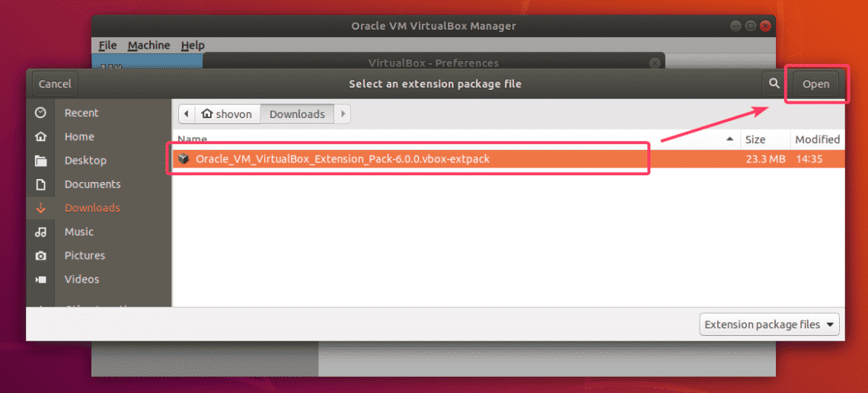The width and height of the screenshot is (868, 393).
Task: Expand the Extension package files filter
Action: pos(769,324)
